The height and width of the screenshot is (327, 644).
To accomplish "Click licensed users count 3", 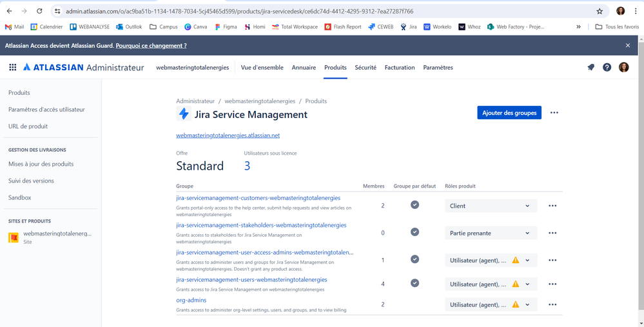I will coord(247,166).
